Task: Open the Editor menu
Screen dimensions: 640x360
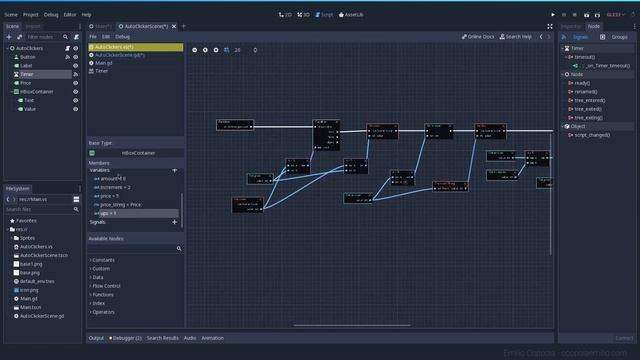Action: coord(70,15)
